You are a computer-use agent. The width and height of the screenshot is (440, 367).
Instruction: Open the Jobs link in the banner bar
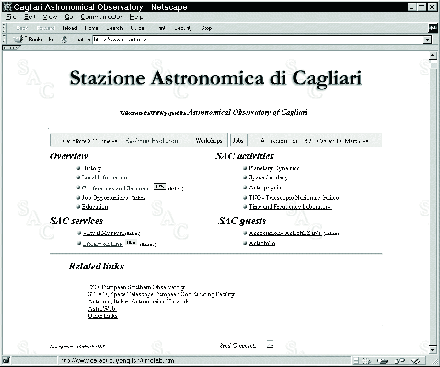tap(238, 141)
